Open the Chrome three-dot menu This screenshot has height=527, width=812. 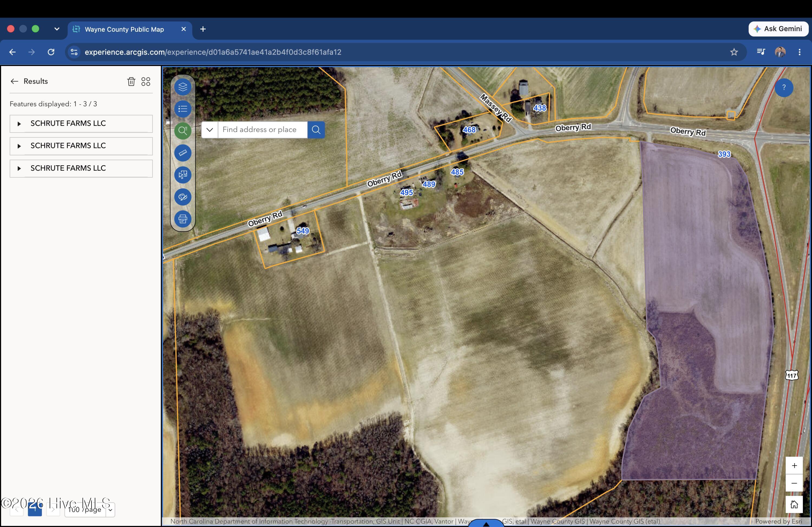[x=799, y=52]
